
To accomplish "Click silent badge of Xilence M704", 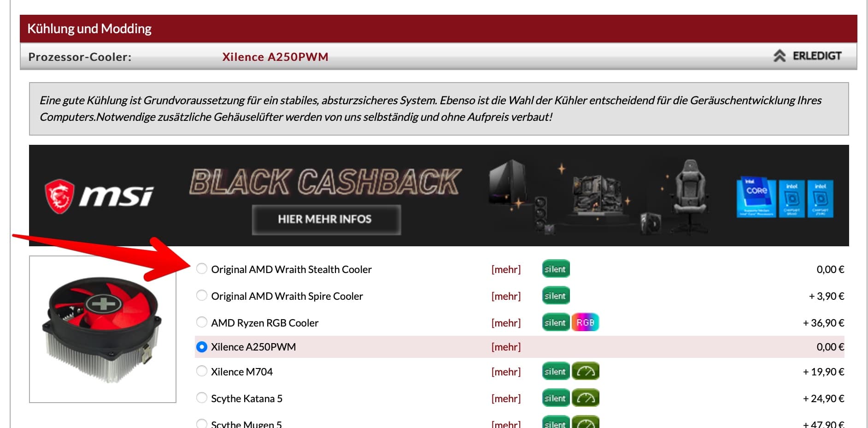I will click(556, 371).
